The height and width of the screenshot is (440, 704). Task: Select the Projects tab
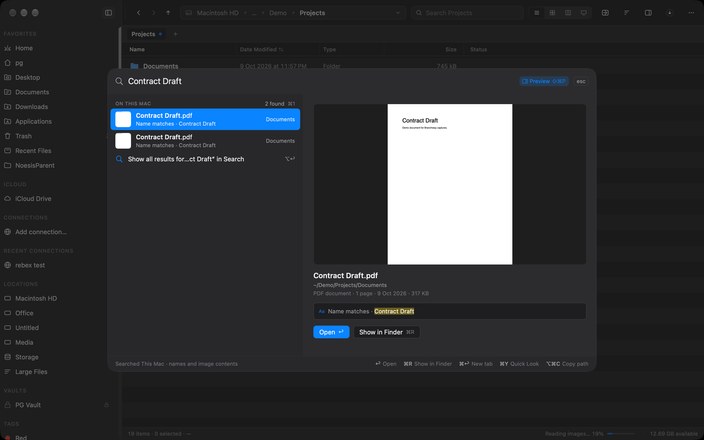click(x=146, y=34)
